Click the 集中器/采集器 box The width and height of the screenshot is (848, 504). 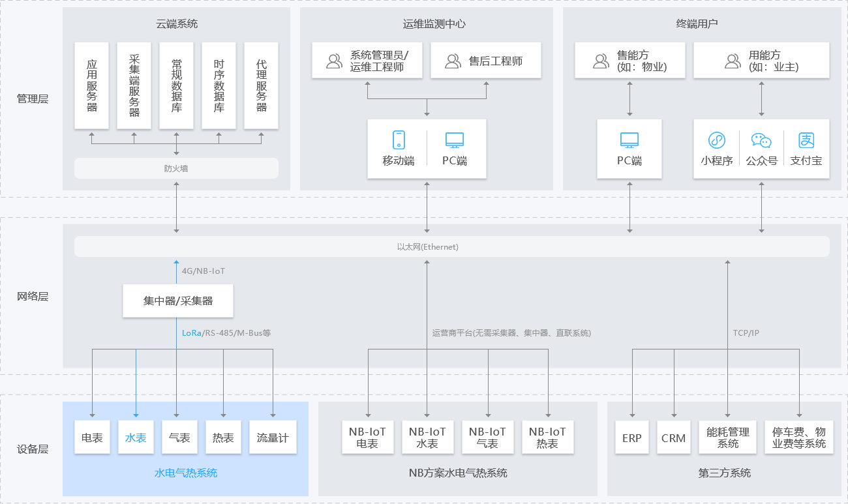[x=178, y=301]
